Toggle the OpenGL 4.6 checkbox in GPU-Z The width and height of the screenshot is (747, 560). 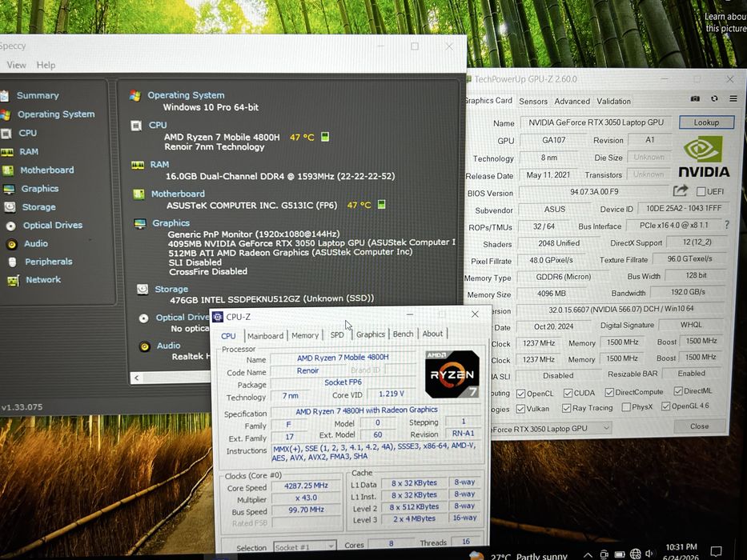(x=665, y=406)
